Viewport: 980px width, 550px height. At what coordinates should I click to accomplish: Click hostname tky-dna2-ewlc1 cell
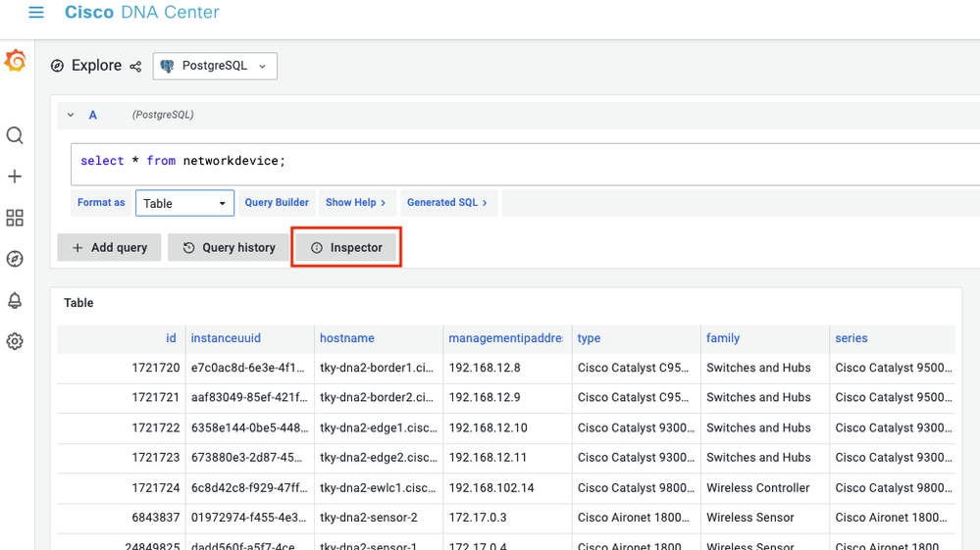[x=379, y=488]
